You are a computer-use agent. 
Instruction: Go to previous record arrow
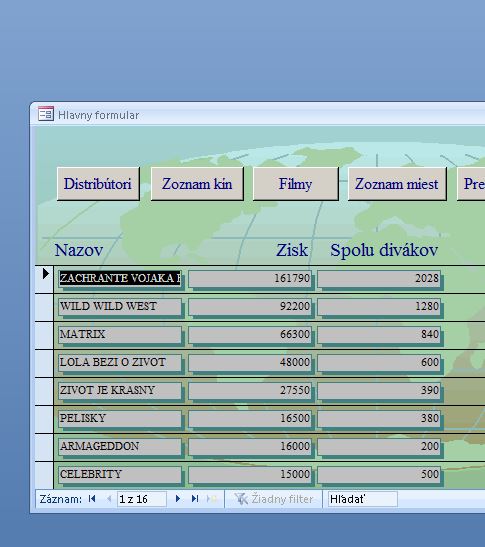pyautogui.click(x=109, y=499)
